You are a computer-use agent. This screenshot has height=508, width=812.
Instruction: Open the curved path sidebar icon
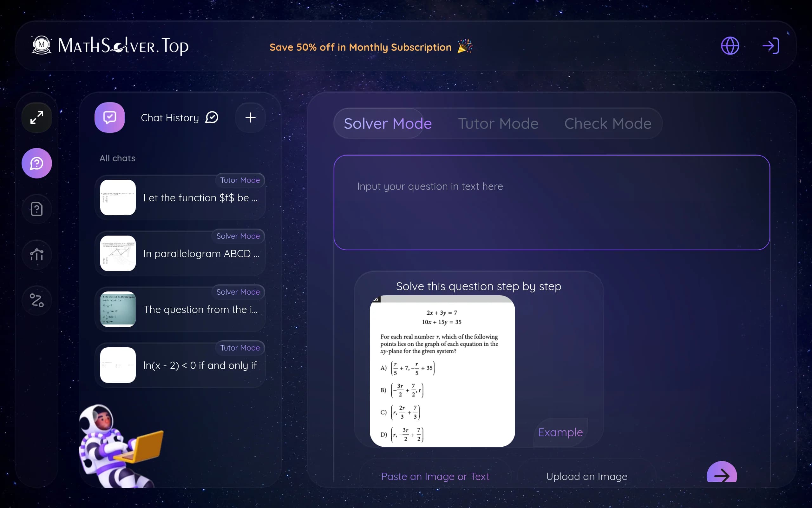pos(36,300)
